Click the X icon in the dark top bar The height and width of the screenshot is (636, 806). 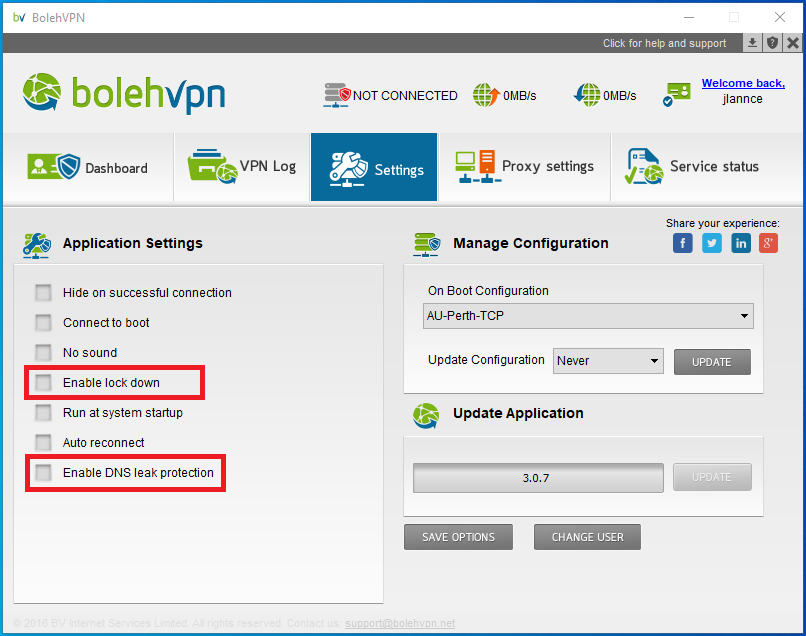coord(793,43)
